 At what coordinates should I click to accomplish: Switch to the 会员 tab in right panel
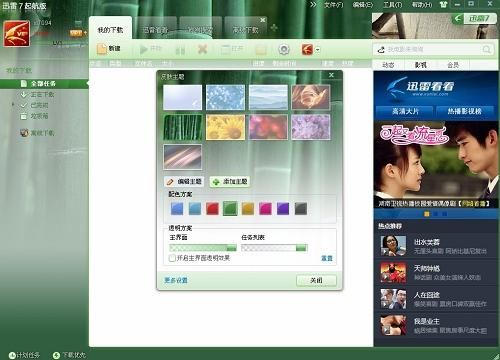click(453, 65)
